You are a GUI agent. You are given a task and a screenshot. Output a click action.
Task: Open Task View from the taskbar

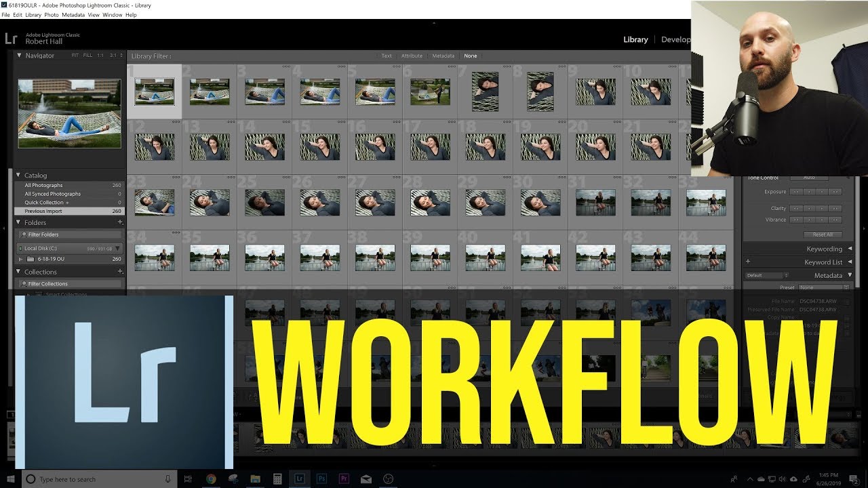(x=188, y=479)
